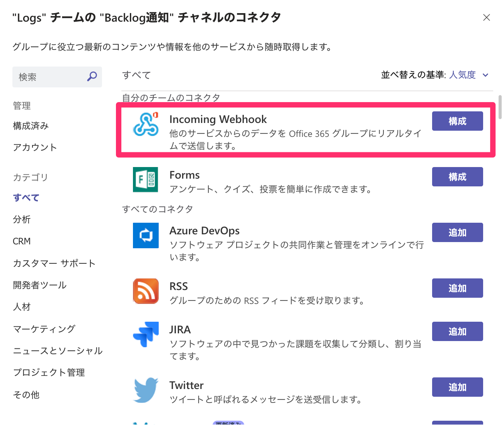Focus the 検索 search field
This screenshot has width=504, height=447.
[57, 77]
